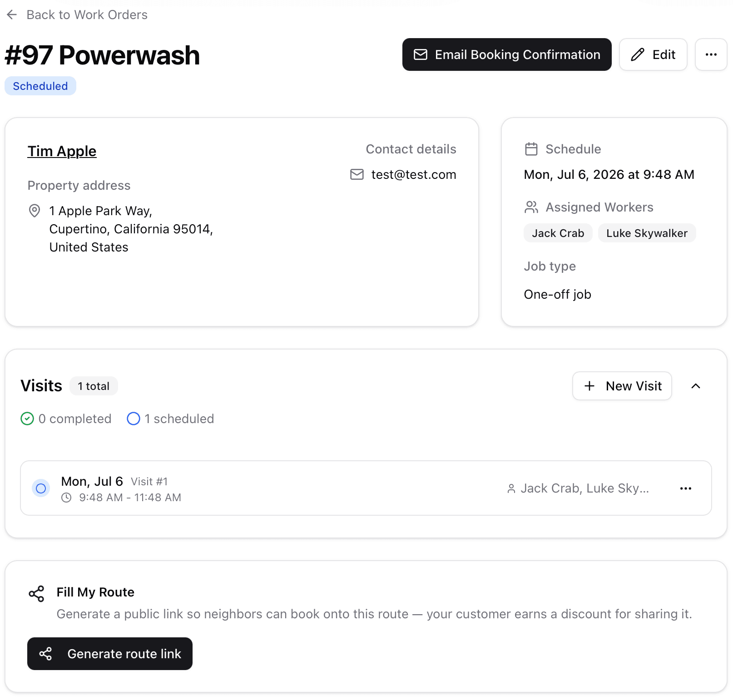Image resolution: width=733 pixels, height=700 pixels.
Task: Collapse the Visits section chevron
Action: tap(696, 386)
